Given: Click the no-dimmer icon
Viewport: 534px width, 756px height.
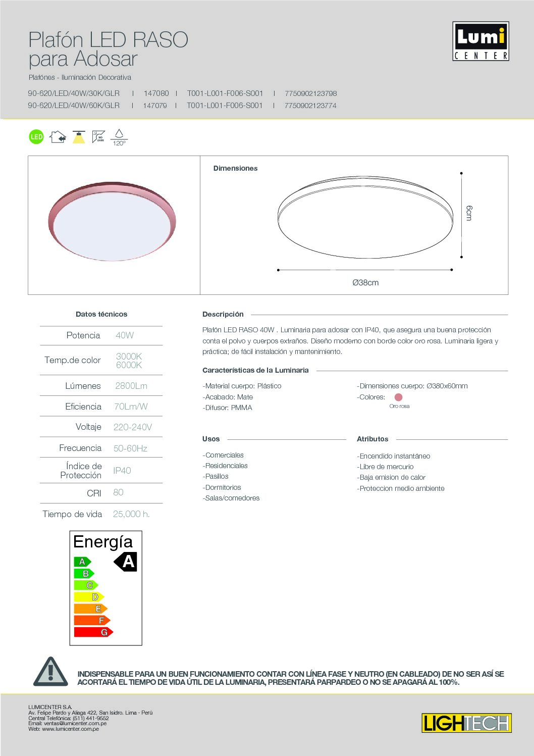Looking at the screenshot, I should [x=98, y=137].
